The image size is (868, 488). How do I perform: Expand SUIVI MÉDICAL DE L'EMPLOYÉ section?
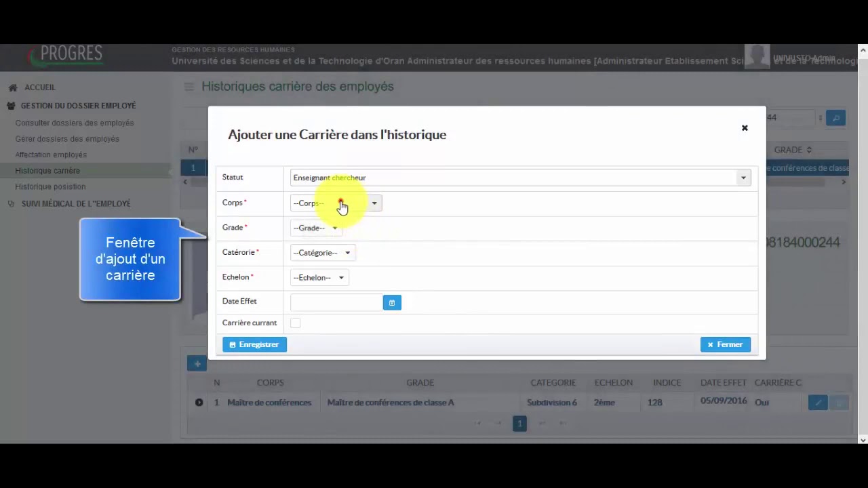tap(76, 203)
